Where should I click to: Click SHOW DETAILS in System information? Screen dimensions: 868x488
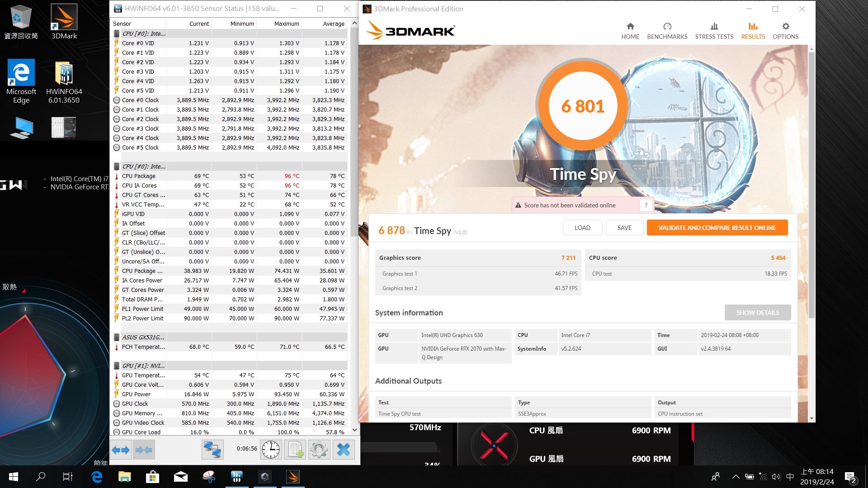[x=758, y=313]
